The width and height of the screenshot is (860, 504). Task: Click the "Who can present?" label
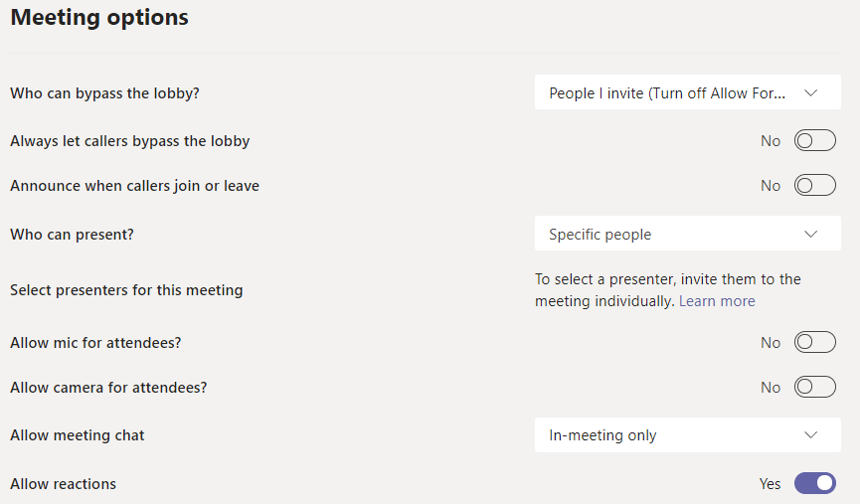[x=72, y=235]
